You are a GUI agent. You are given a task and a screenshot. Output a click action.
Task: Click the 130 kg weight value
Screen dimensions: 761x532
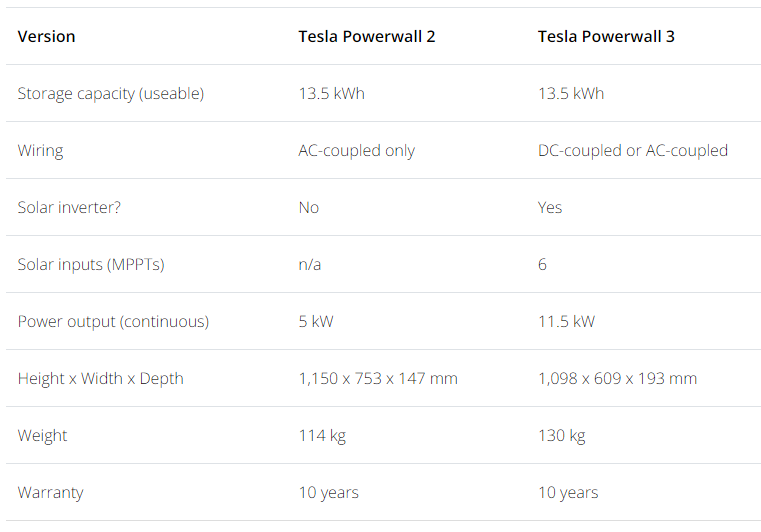[561, 436]
